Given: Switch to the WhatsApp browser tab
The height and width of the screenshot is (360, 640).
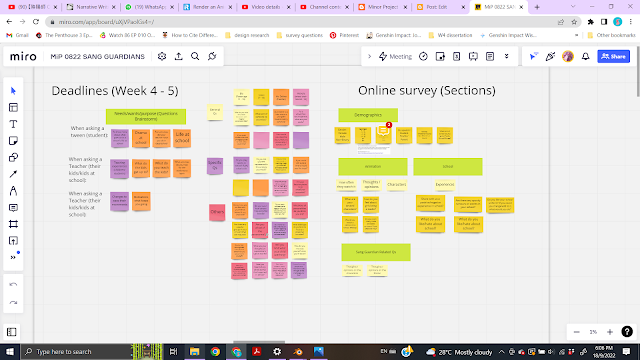Looking at the screenshot, I should (x=149, y=7).
